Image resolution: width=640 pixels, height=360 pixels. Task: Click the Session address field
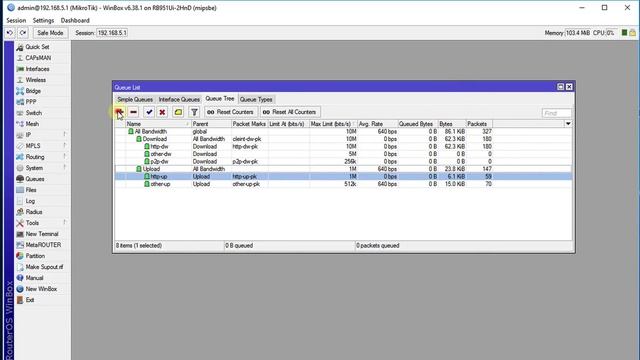tap(112, 33)
